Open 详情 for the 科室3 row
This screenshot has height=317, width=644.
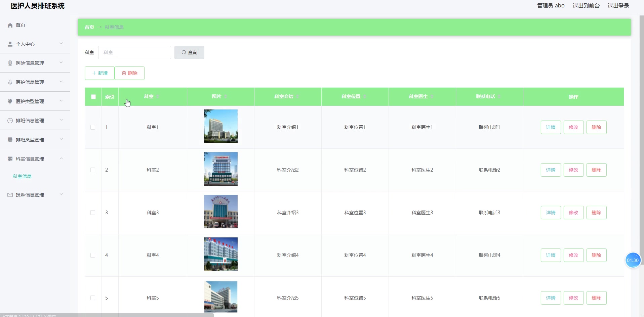[551, 212]
